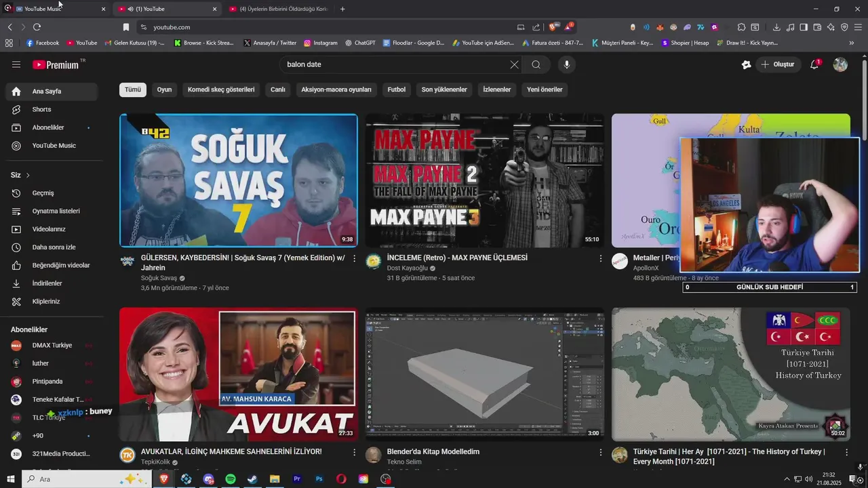The width and height of the screenshot is (868, 488).
Task: Open Tekno Selim channel link
Action: pos(404,462)
